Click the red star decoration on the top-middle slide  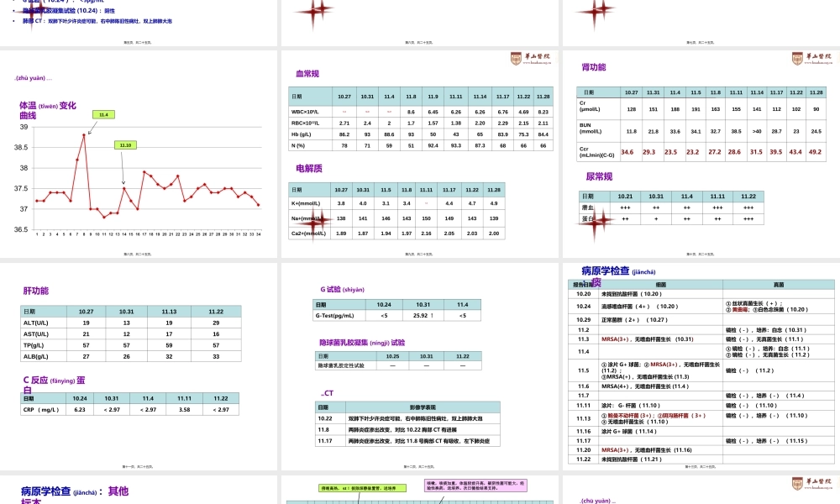click(315, 13)
